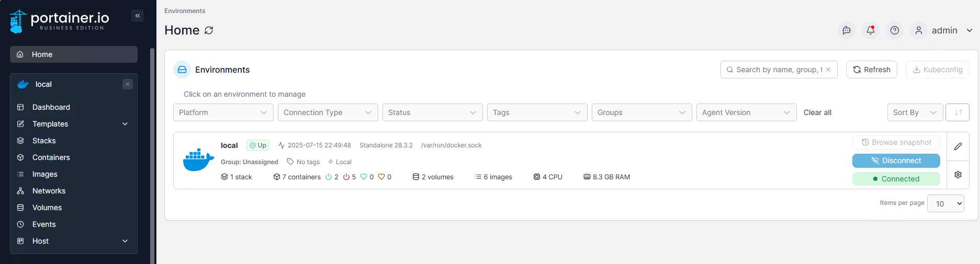Edit local environment with pencil icon
980x264 pixels.
958,146
